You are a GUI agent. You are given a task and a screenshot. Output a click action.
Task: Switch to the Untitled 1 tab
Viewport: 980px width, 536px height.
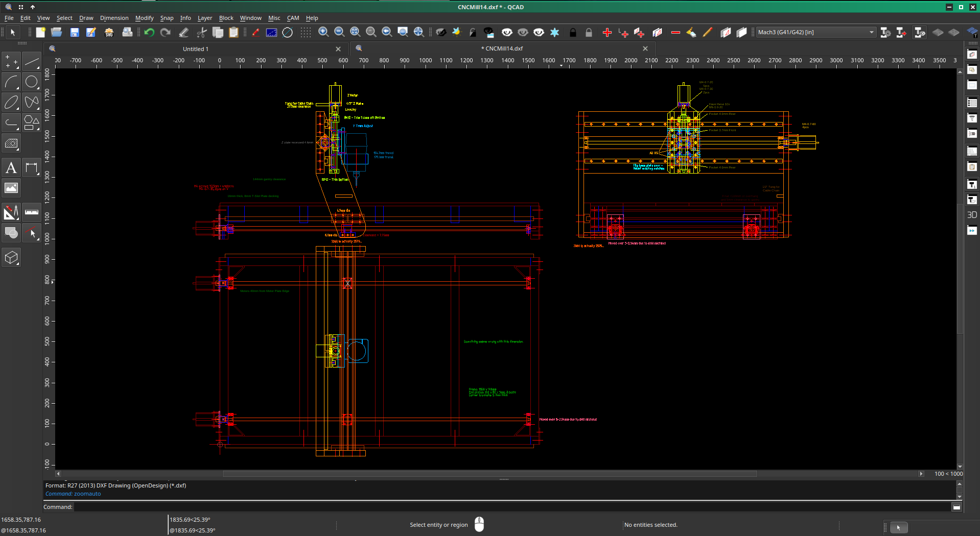tap(196, 49)
